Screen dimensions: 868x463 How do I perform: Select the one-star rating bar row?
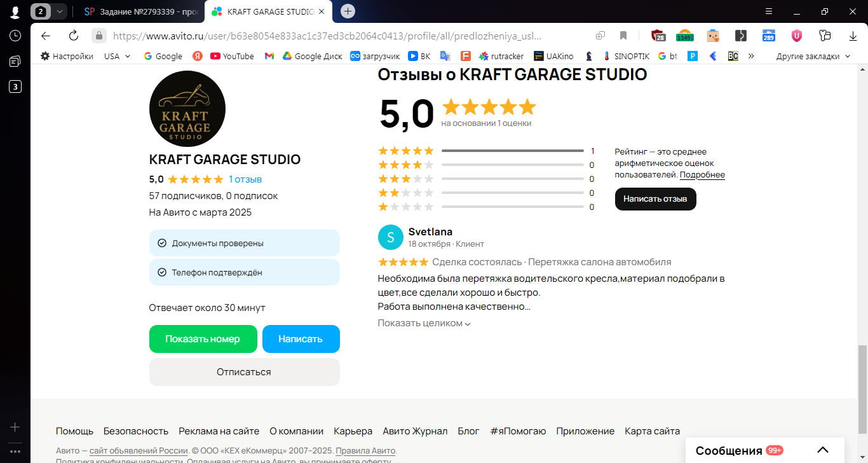tap(486, 207)
